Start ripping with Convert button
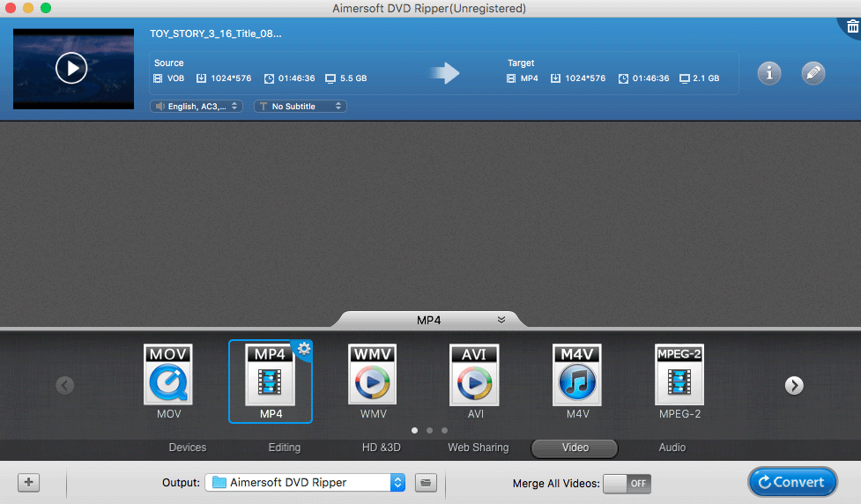The image size is (861, 504). coord(792,482)
